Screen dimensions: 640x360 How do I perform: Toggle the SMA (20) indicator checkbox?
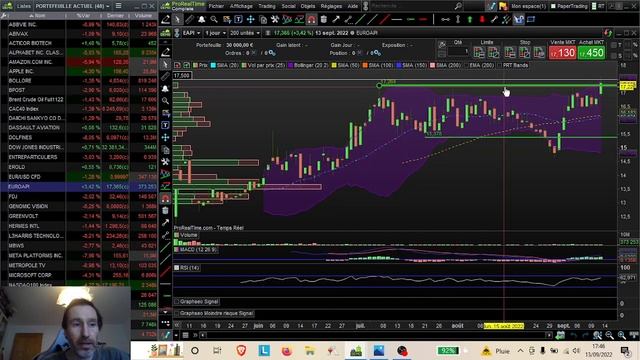pos(213,65)
